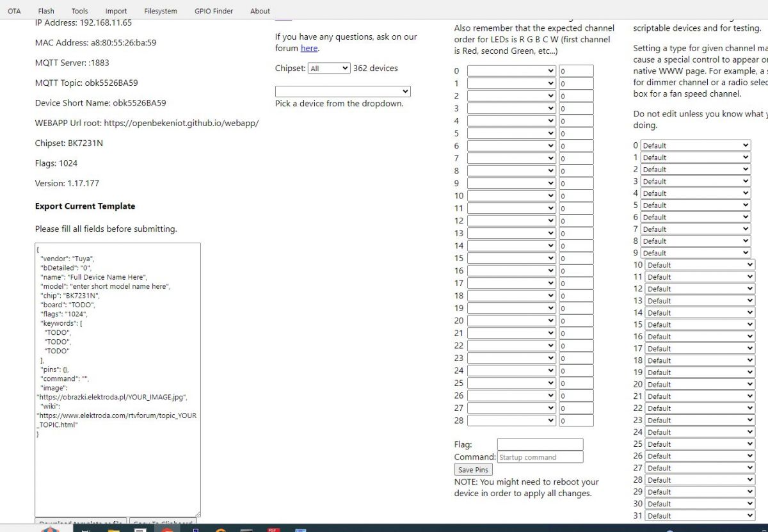This screenshot has width=768, height=532.
Task: Click the WEBAPP Url root line
Action: coord(147,123)
